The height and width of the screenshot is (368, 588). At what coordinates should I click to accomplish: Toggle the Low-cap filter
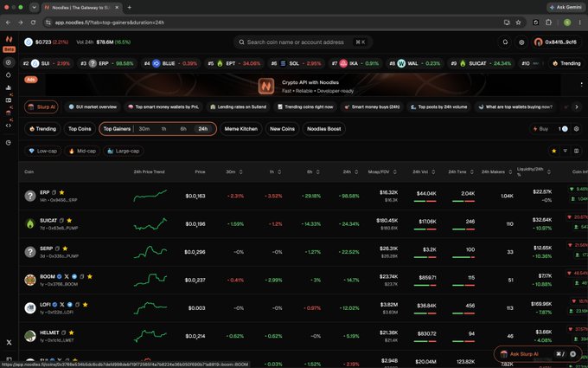pos(42,151)
